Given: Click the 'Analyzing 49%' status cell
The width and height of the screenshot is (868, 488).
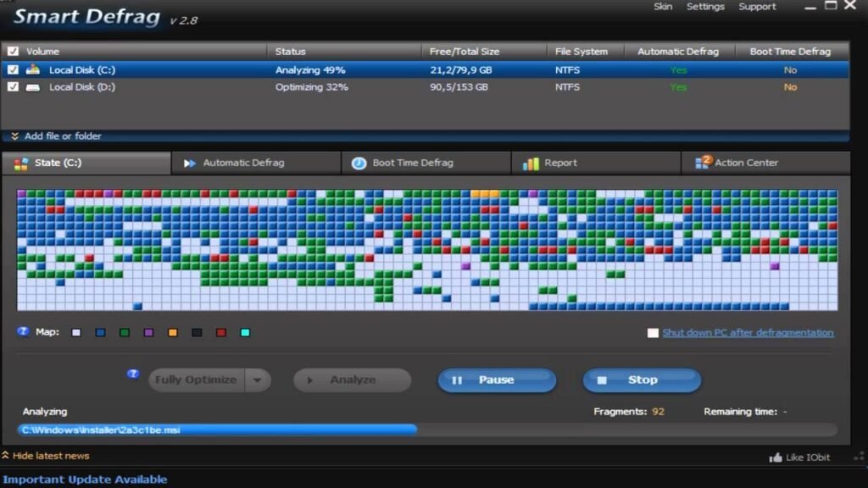Looking at the screenshot, I should pos(310,70).
